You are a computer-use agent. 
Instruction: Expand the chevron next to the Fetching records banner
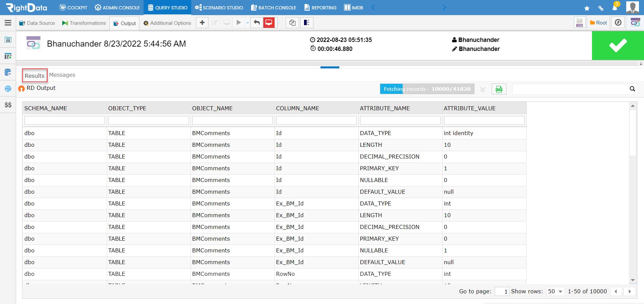[483, 89]
